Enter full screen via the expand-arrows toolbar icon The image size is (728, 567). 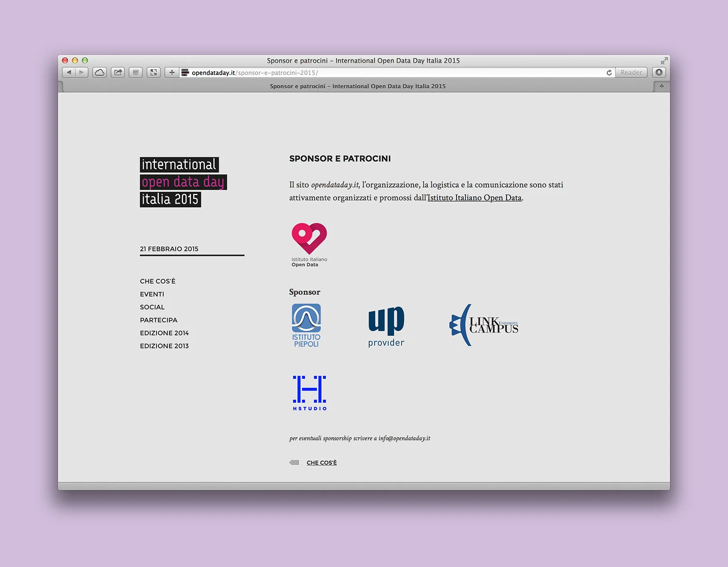pyautogui.click(x=153, y=73)
